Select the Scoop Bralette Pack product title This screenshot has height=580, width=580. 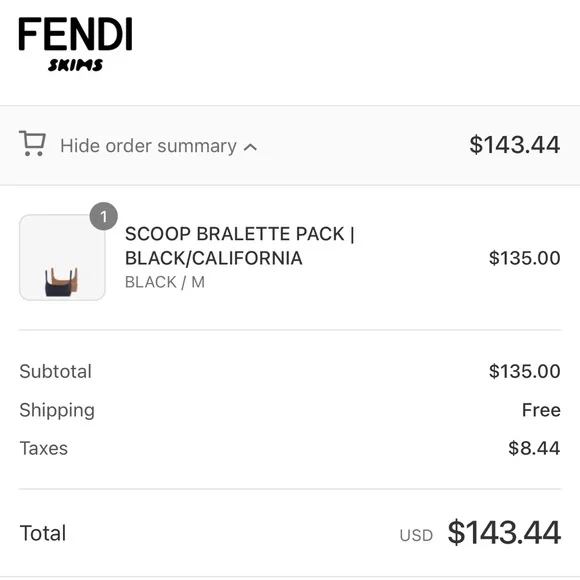pos(240,246)
